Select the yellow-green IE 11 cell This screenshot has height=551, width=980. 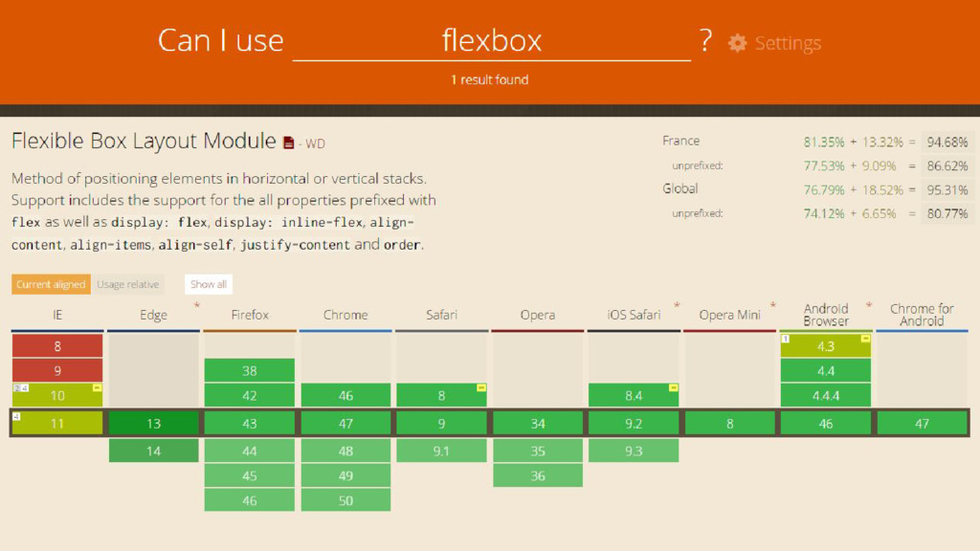tap(57, 423)
